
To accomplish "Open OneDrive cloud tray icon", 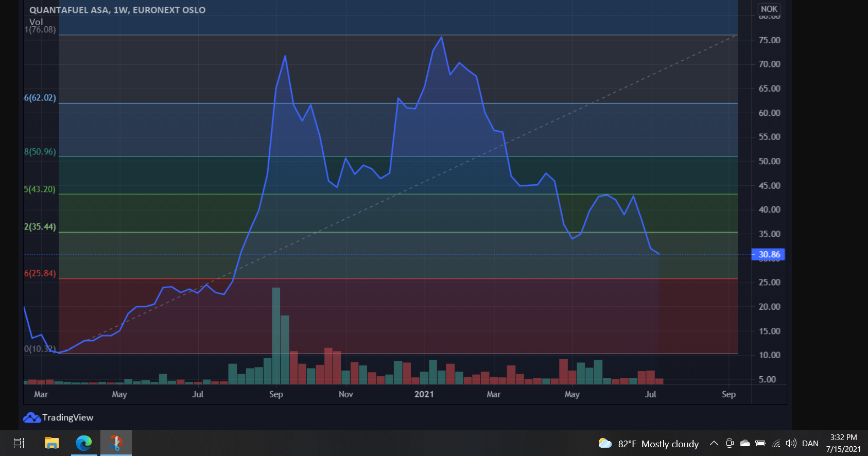I will (x=745, y=443).
